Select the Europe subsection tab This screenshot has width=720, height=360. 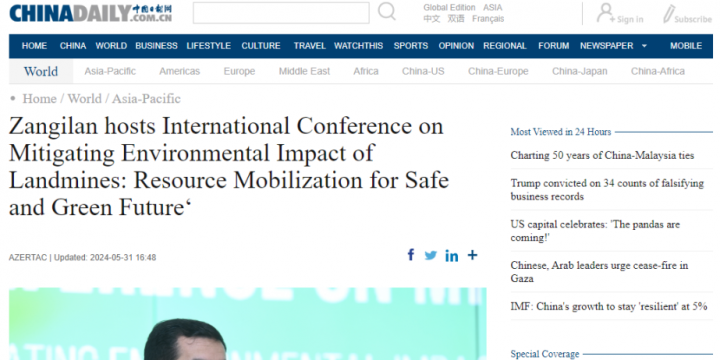(239, 71)
